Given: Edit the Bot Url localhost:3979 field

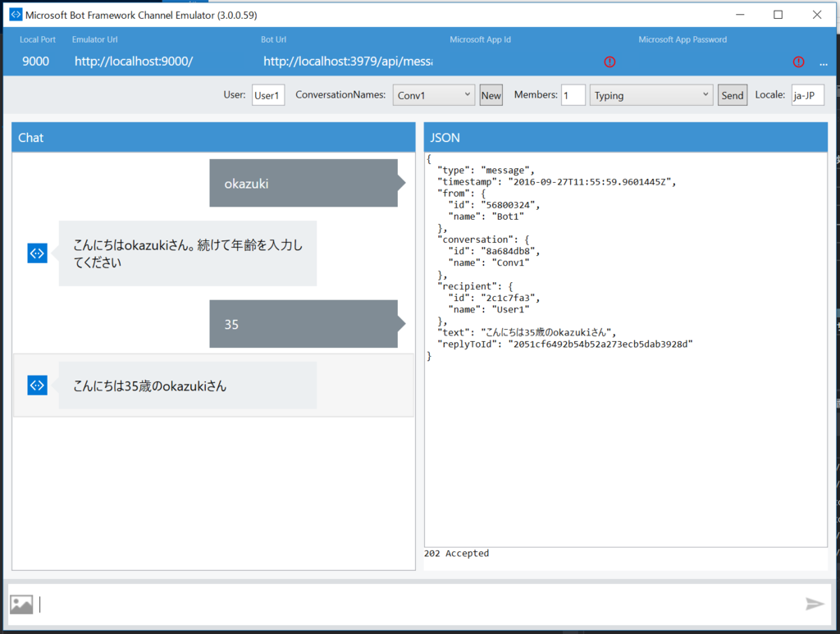Looking at the screenshot, I should point(348,61).
